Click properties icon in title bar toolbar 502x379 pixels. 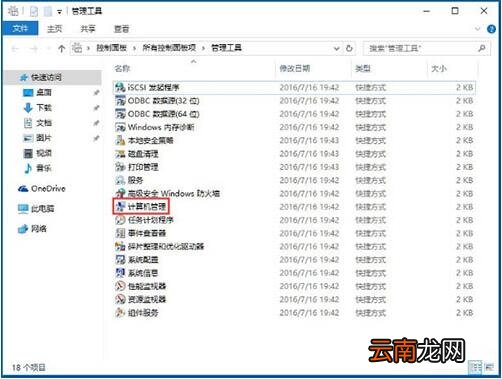point(34,12)
